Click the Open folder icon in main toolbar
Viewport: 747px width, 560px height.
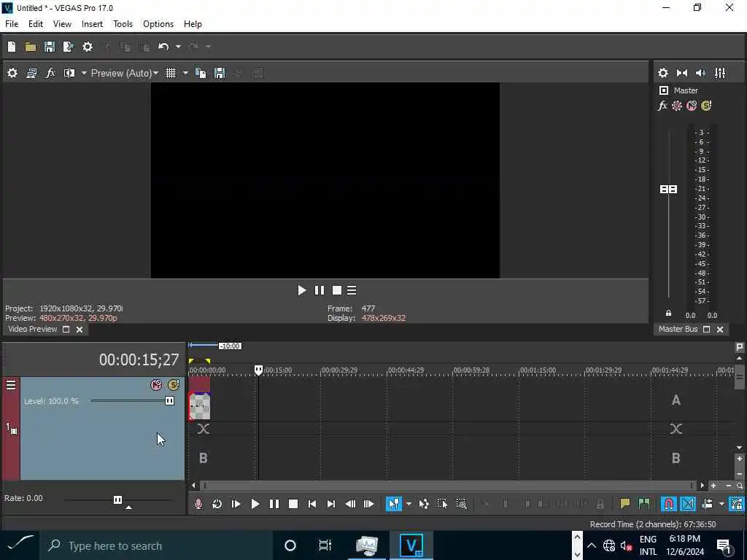pos(31,47)
